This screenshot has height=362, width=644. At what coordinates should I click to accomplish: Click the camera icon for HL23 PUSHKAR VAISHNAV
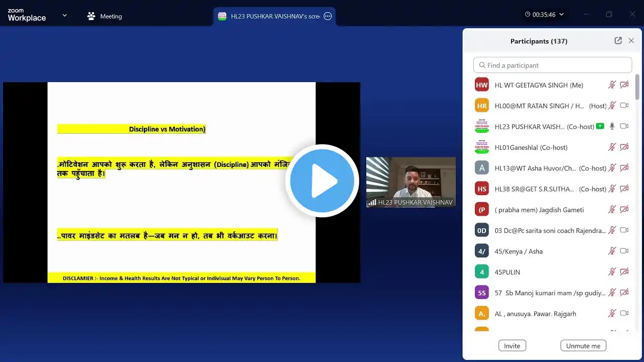point(624,126)
